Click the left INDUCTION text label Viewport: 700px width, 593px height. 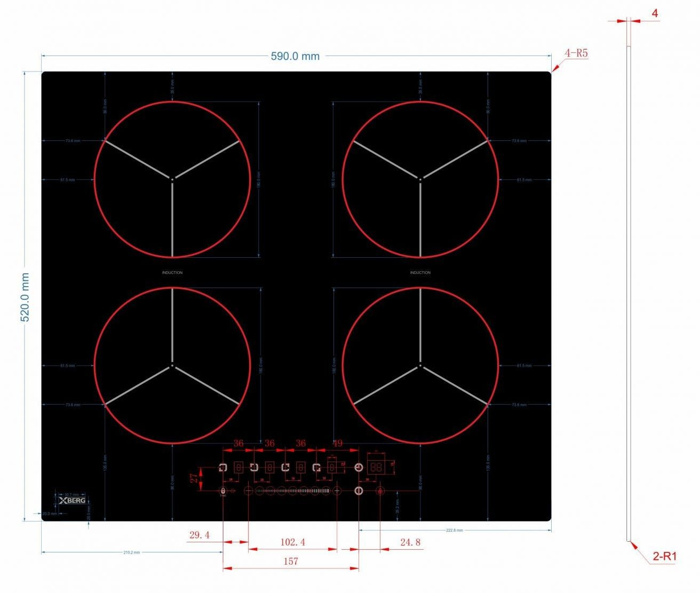[x=172, y=273]
